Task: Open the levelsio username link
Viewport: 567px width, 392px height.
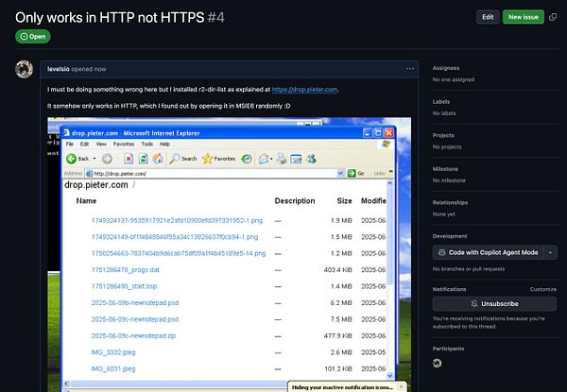Action: click(59, 69)
